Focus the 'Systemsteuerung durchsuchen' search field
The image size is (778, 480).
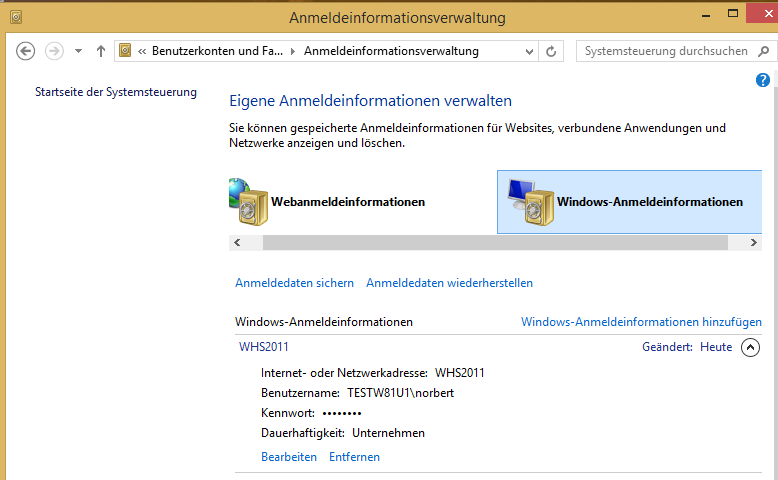click(x=666, y=51)
